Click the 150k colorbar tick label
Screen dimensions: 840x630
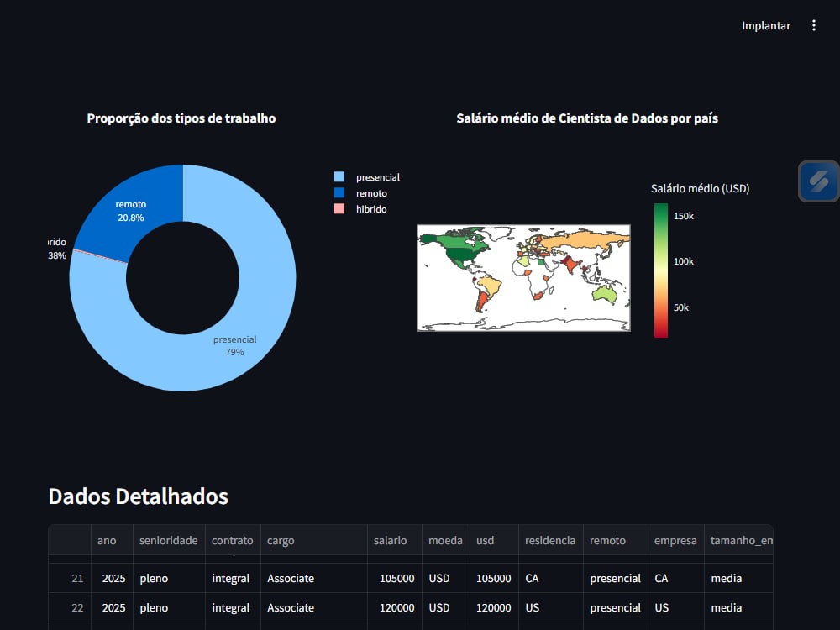[x=684, y=216]
